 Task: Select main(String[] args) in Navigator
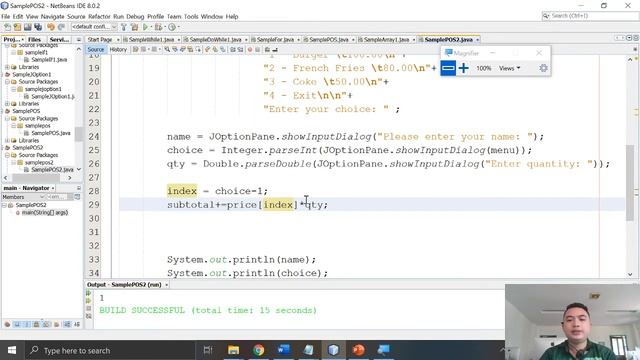point(44,213)
